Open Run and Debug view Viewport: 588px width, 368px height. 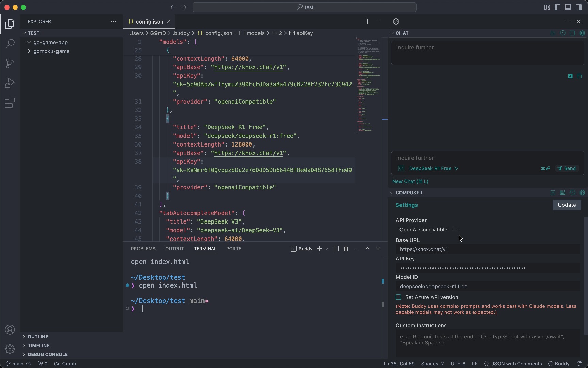click(x=10, y=83)
